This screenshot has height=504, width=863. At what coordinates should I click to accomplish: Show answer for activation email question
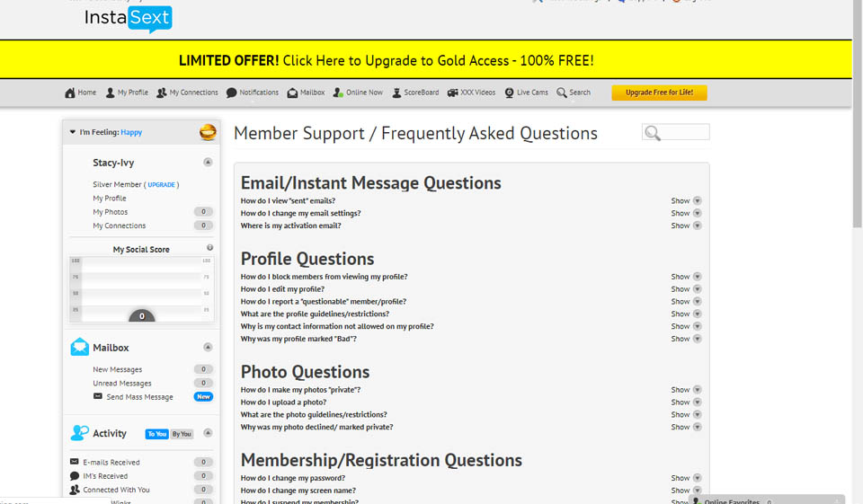686,225
